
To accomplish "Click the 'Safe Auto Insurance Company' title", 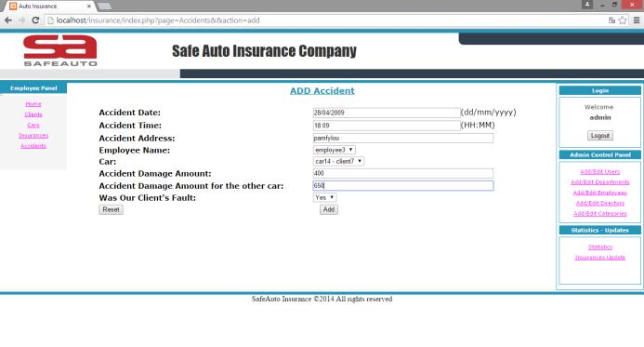I will (x=264, y=51).
